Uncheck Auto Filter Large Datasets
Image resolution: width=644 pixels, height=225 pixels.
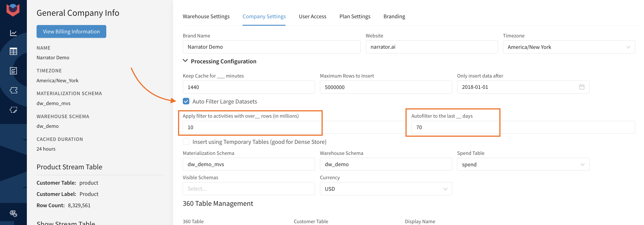[x=186, y=101]
